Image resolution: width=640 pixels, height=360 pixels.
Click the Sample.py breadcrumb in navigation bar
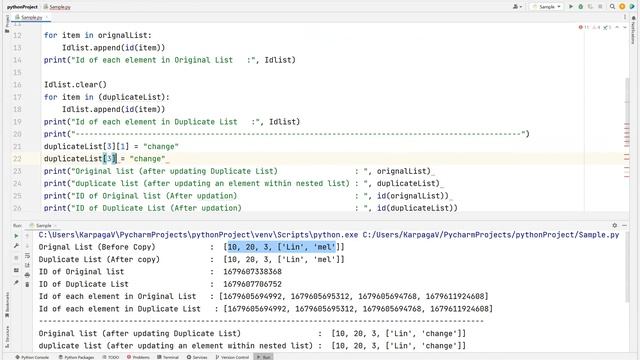[57, 7]
